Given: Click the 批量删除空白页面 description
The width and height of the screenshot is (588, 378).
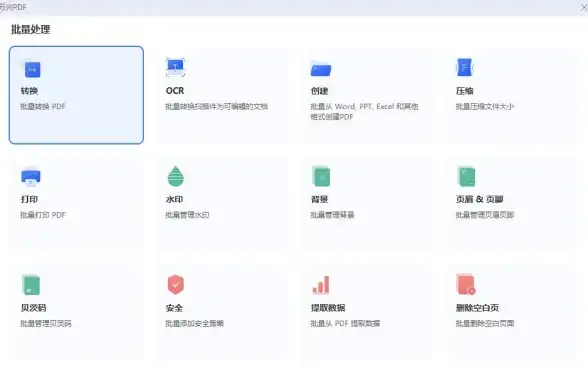Looking at the screenshot, I should pos(485,323).
